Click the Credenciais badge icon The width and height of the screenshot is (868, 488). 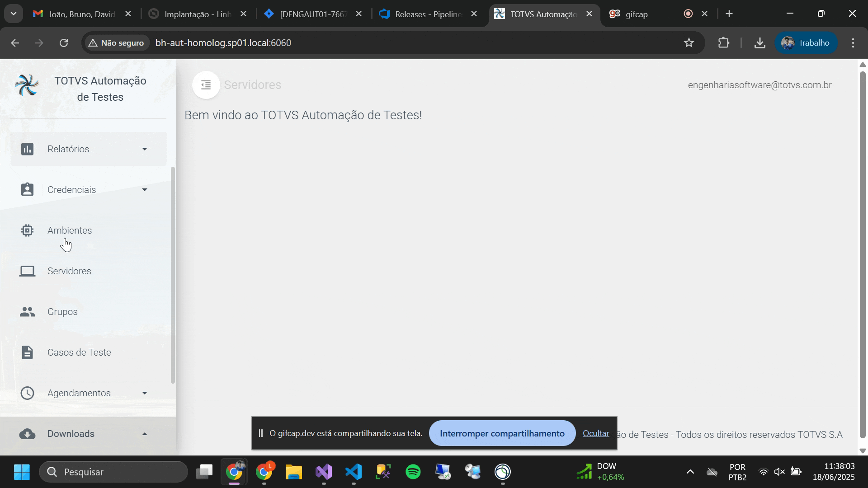[x=27, y=190]
